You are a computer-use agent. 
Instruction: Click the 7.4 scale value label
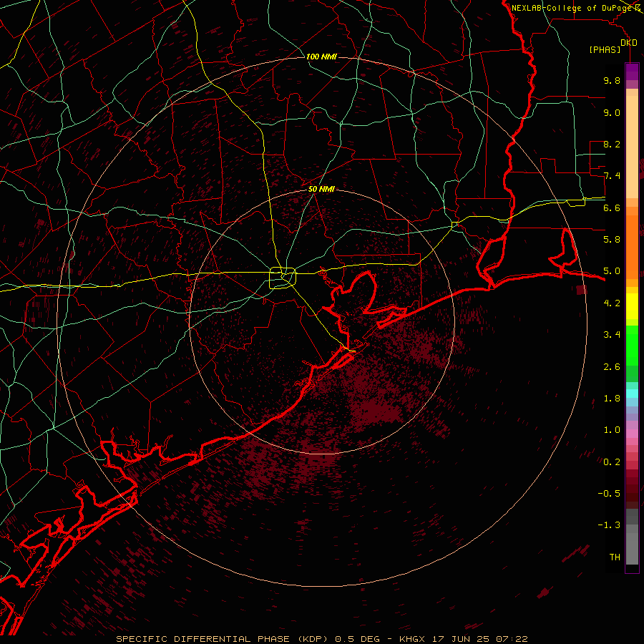[612, 176]
